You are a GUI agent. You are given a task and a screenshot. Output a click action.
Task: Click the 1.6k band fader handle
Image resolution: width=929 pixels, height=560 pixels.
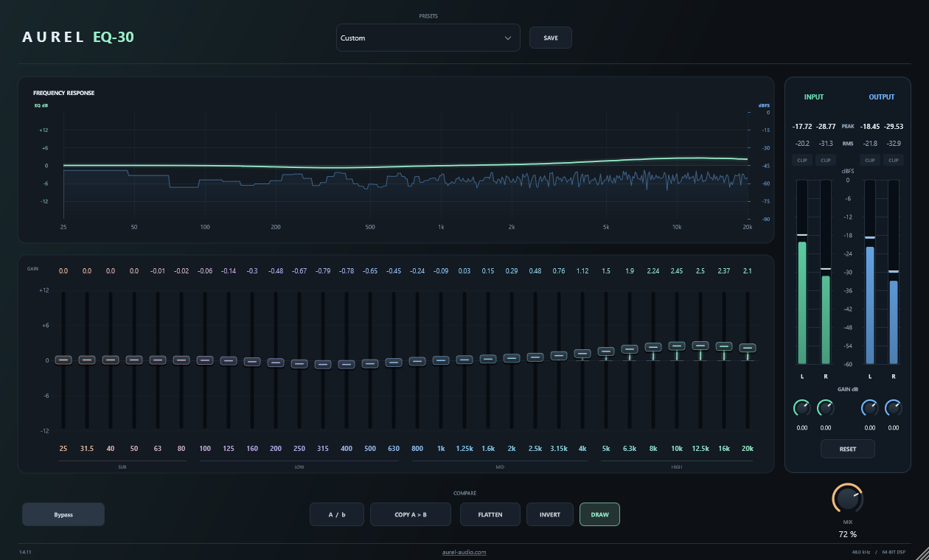pyautogui.click(x=488, y=359)
